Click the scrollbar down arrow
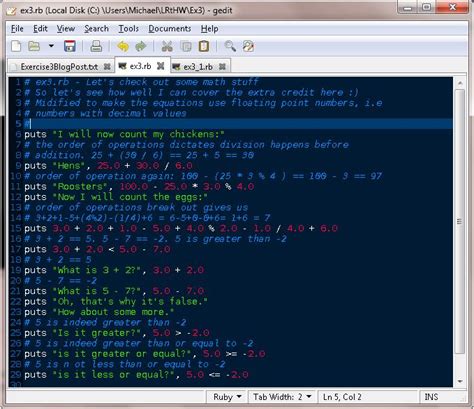The width and height of the screenshot is (474, 409). [460, 381]
